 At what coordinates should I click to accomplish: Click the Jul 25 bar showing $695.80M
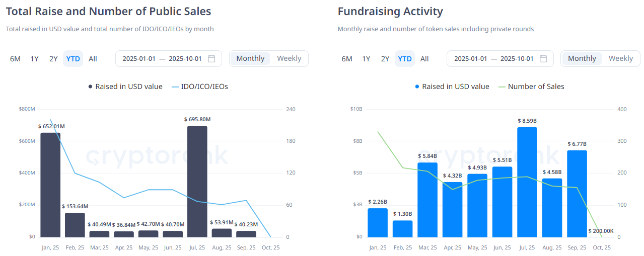tap(197, 181)
